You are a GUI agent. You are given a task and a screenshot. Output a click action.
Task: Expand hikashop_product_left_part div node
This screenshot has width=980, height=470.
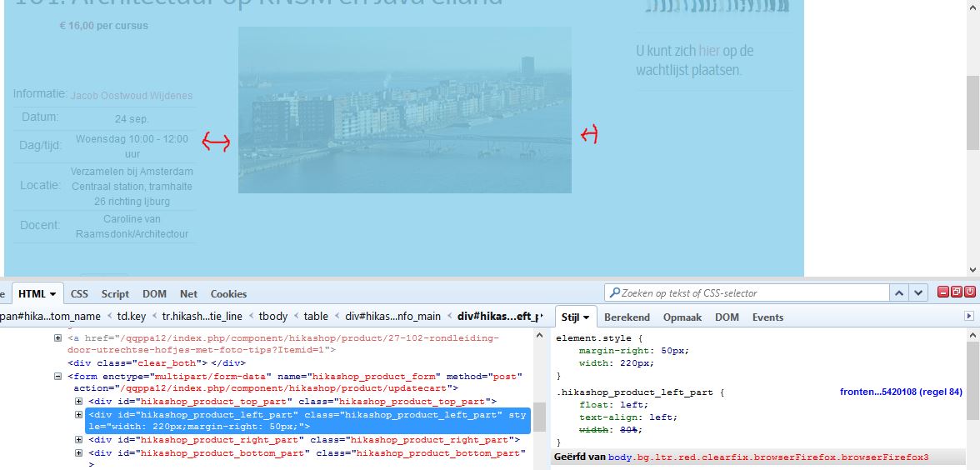tap(78, 414)
